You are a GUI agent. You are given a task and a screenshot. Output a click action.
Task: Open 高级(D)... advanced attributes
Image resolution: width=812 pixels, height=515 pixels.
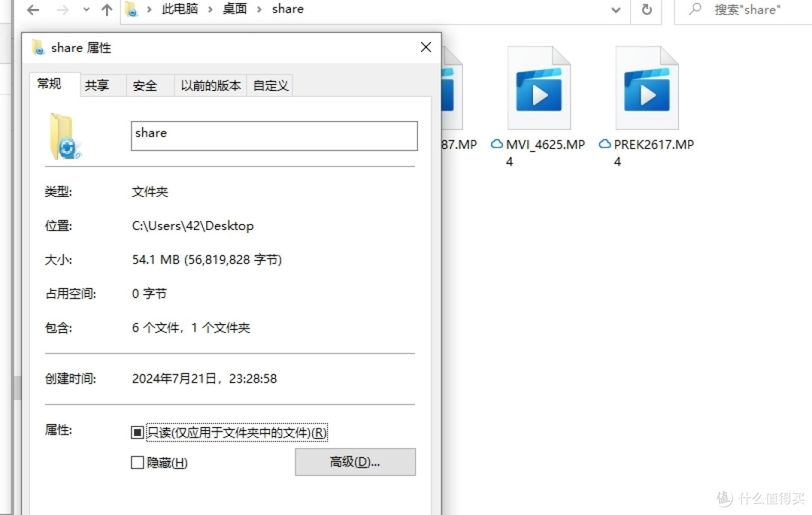355,462
